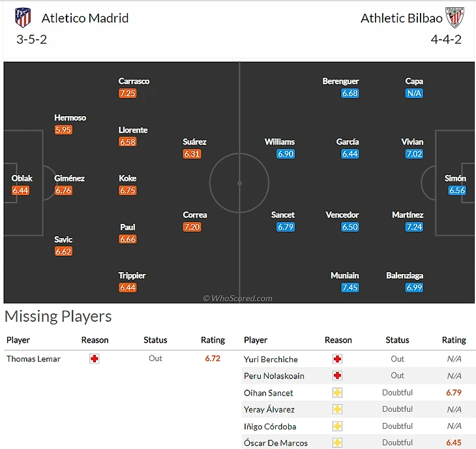
Task: Click the Rating column header for Bilbao
Action: (454, 340)
